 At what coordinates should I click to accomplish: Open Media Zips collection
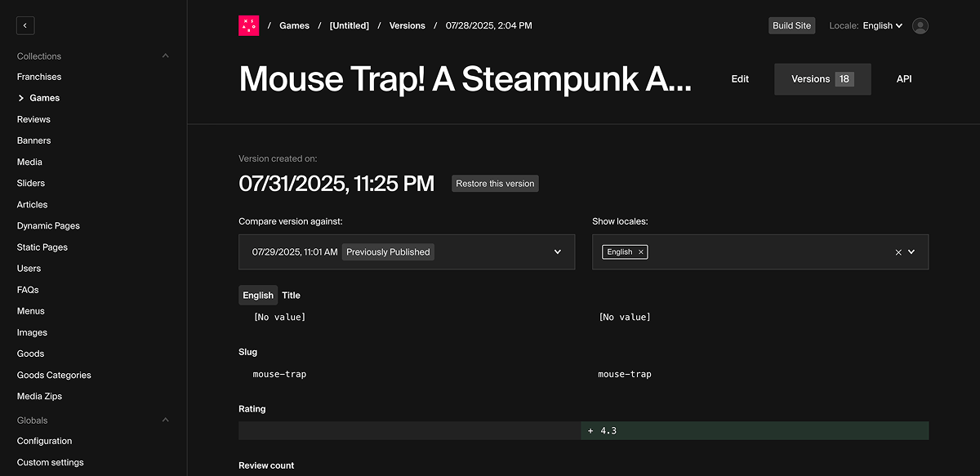(39, 396)
